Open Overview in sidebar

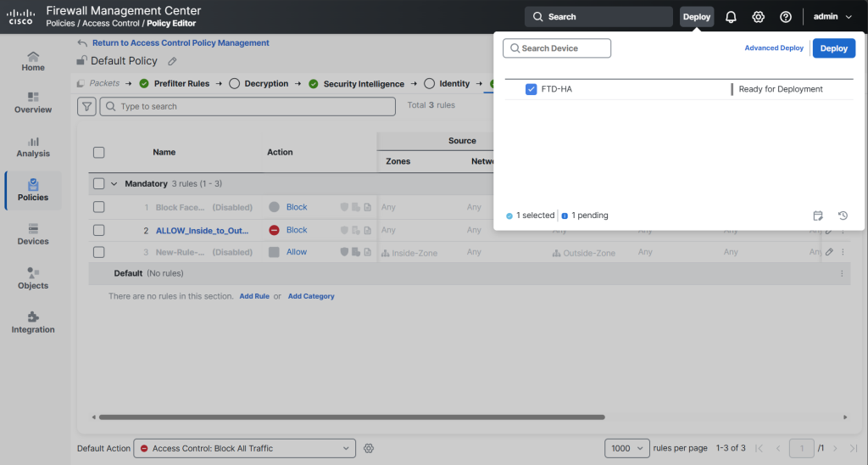33,103
